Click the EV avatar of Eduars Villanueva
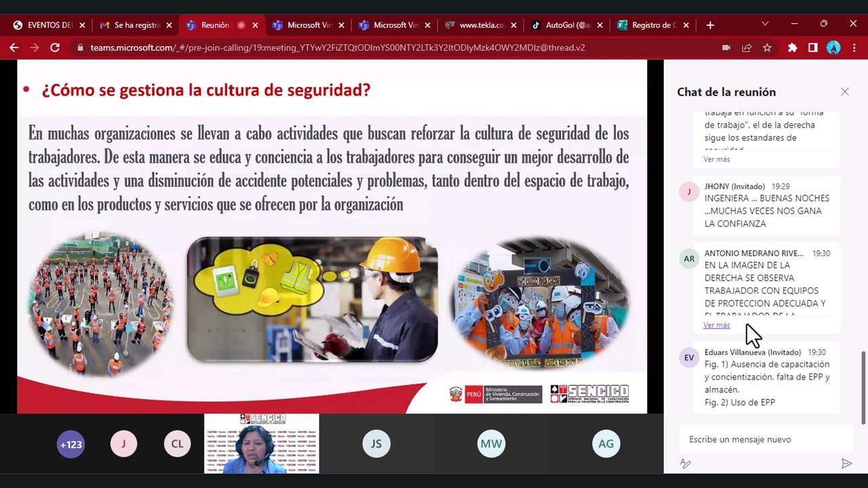868x488 pixels. [689, 358]
